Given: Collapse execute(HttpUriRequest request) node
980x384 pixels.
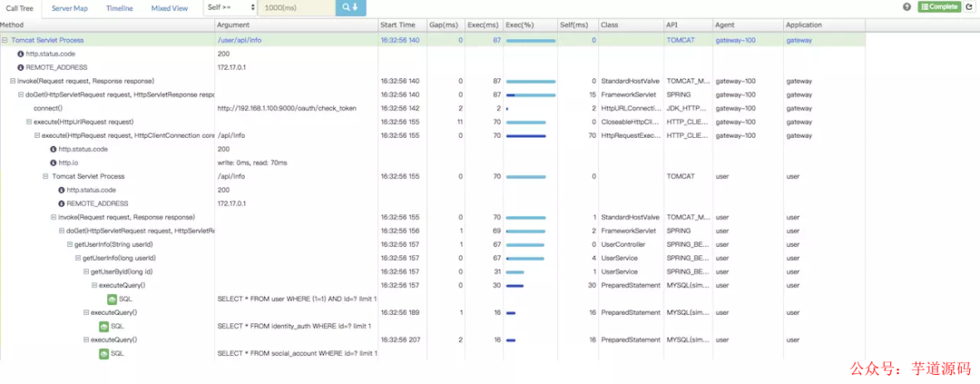Looking at the screenshot, I should point(29,122).
